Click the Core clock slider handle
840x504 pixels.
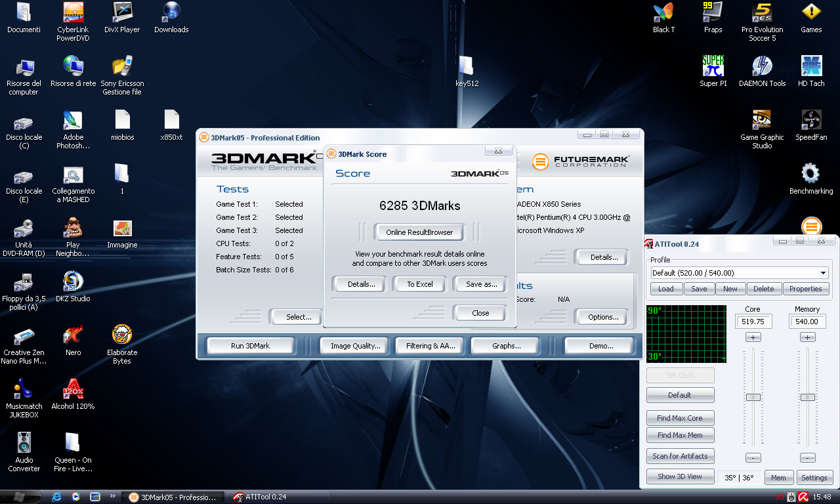pyautogui.click(x=753, y=397)
